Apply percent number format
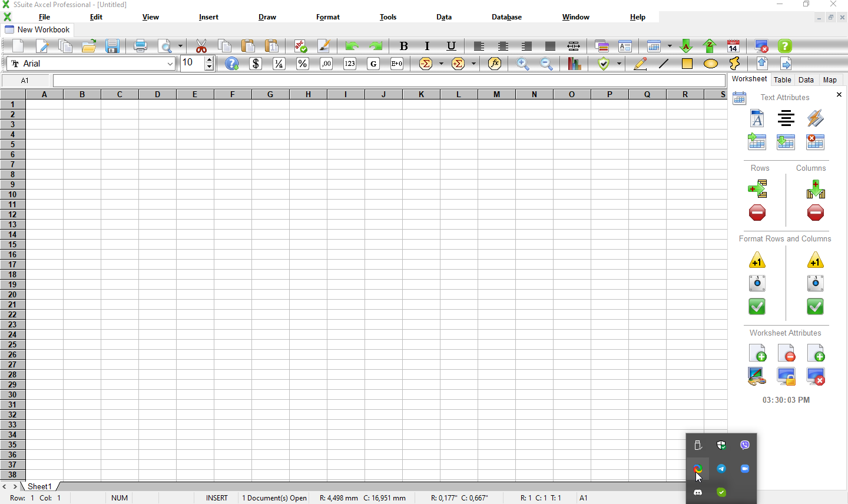Viewport: 848px width, 504px height. (303, 64)
